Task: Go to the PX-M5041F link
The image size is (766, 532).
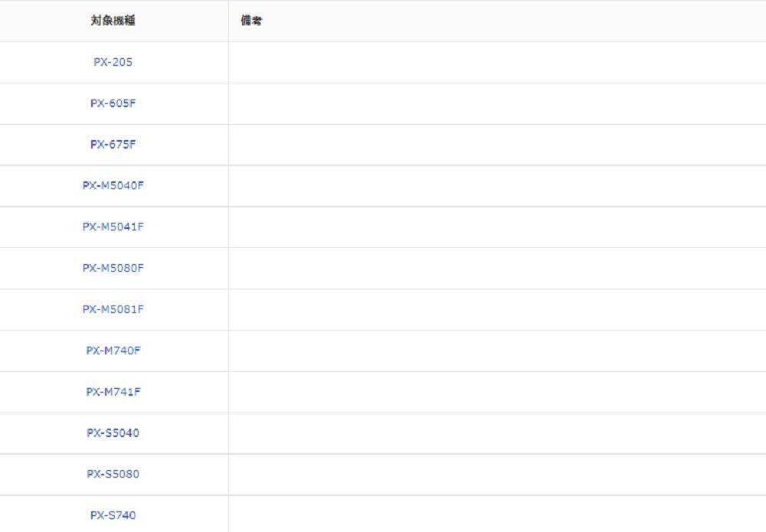Action: coord(113,227)
